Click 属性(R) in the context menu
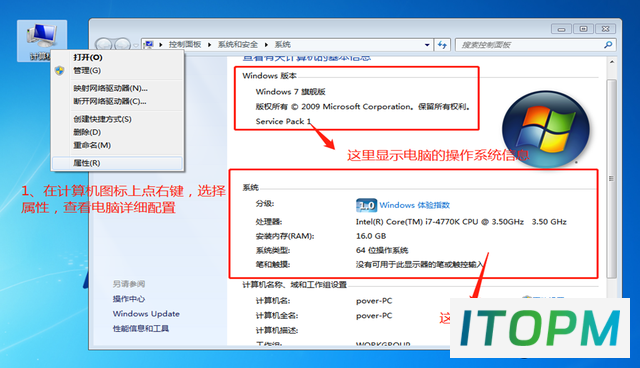 click(x=117, y=163)
